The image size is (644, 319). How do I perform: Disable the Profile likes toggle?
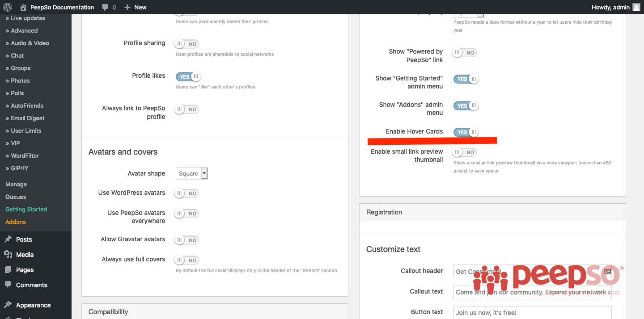188,77
